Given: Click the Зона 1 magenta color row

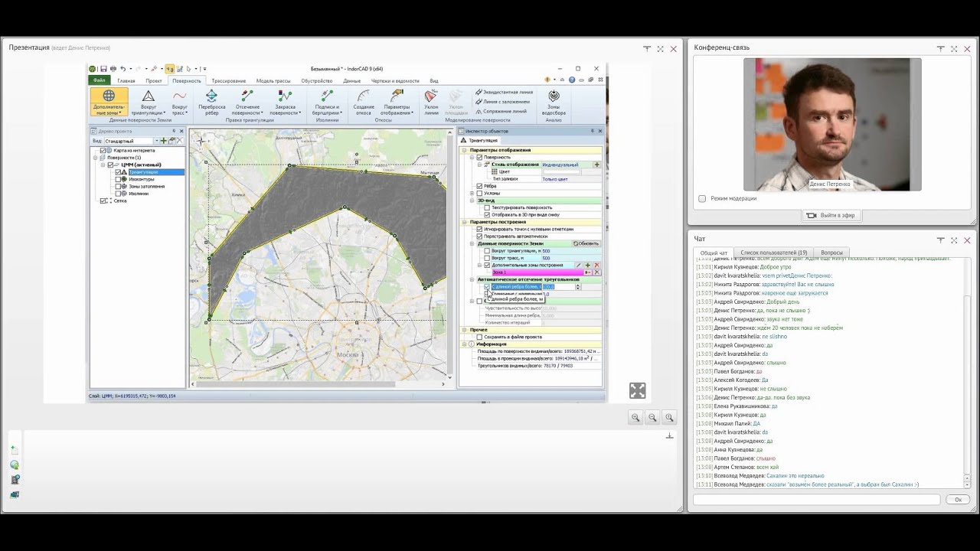Looking at the screenshot, I should [537, 272].
